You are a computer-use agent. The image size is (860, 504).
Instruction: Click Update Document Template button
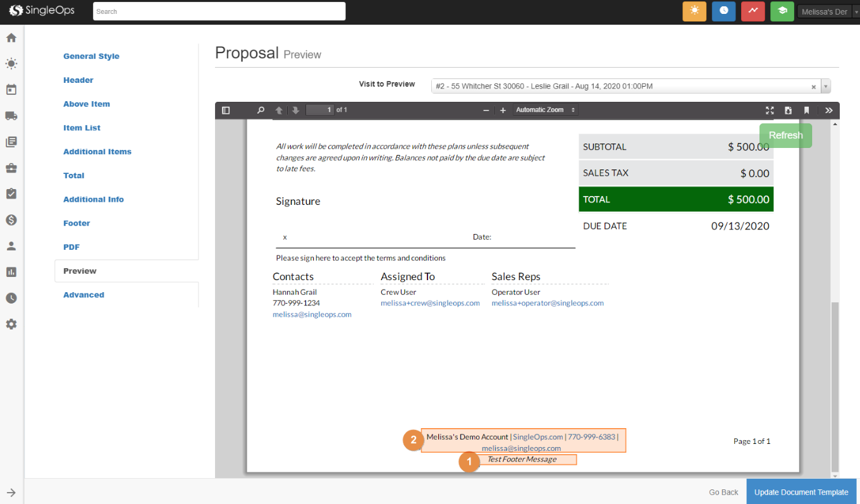click(801, 492)
